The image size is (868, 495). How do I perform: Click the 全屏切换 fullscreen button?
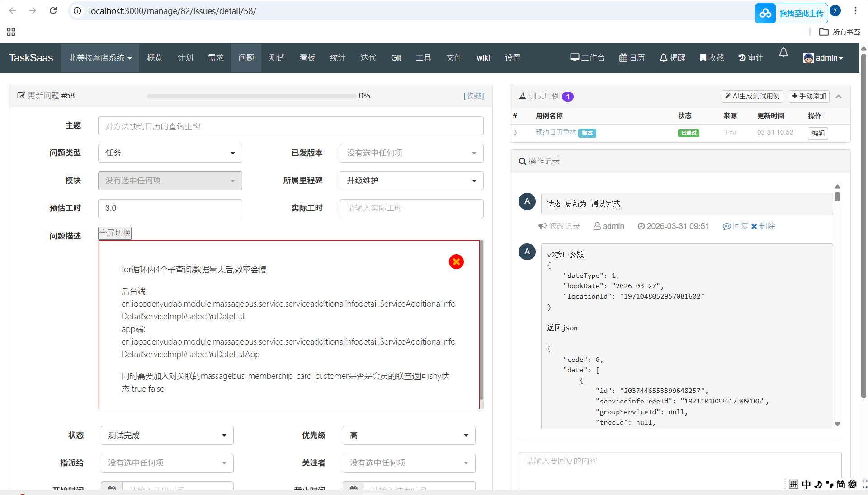pyautogui.click(x=115, y=233)
